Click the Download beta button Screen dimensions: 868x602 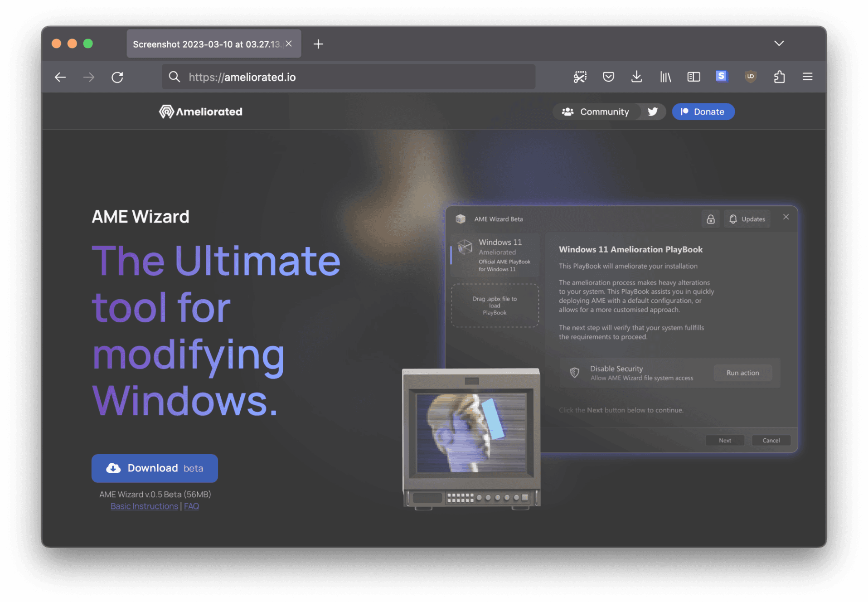pos(155,468)
